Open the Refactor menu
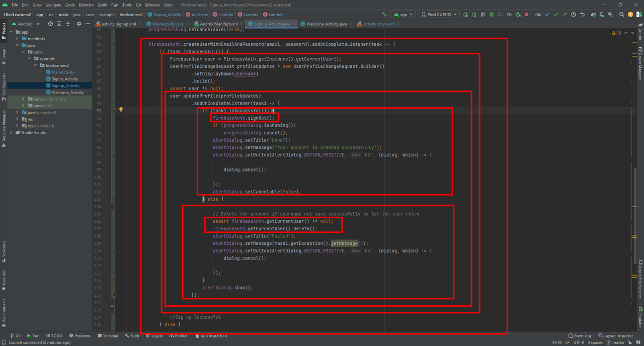644x346 pixels. click(86, 5)
